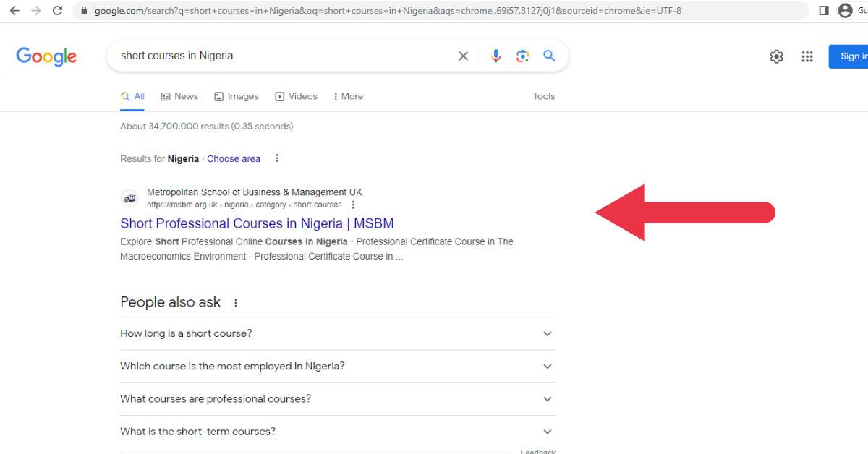868x454 pixels.
Task: View site security lock information
Action: tap(84, 11)
